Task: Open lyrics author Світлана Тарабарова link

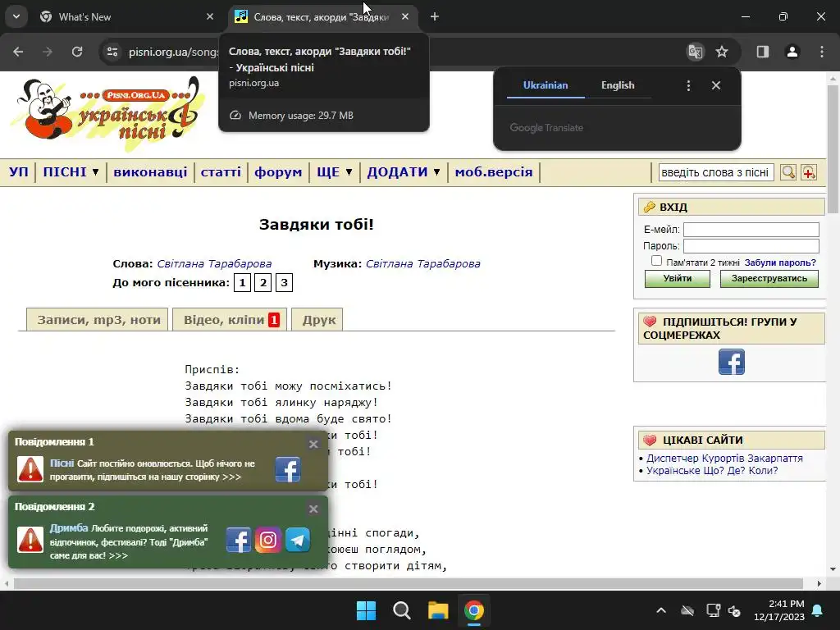Action: point(214,263)
